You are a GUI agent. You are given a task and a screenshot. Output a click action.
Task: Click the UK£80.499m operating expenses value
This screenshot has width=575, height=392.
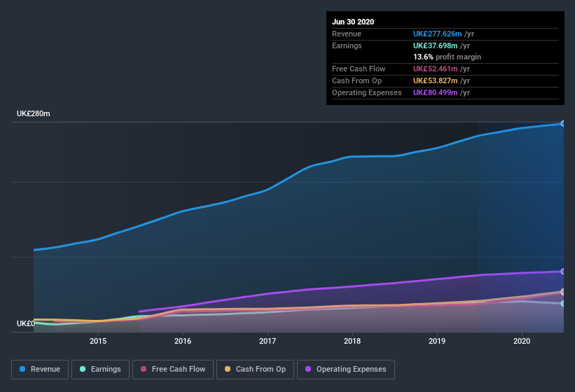point(435,92)
